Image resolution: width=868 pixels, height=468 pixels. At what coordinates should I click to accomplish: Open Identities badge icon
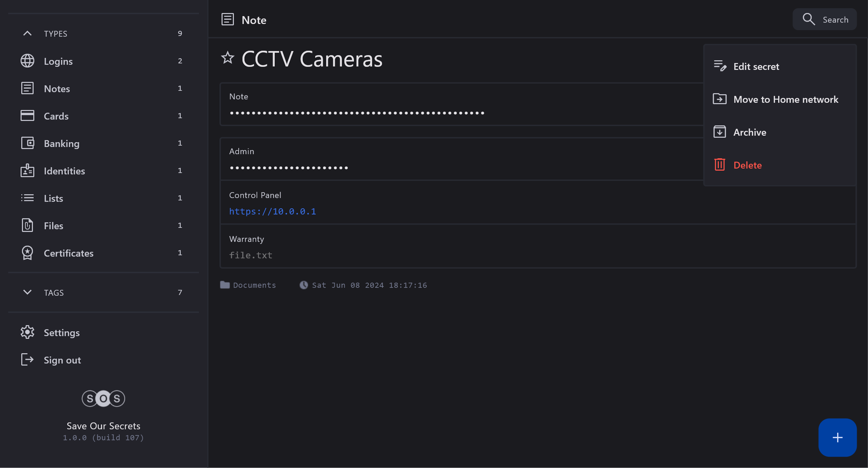click(x=27, y=171)
